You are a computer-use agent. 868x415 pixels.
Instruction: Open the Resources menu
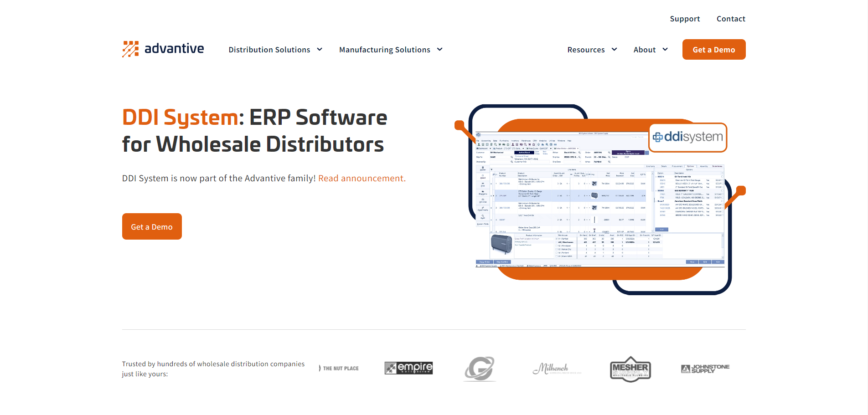coord(586,50)
